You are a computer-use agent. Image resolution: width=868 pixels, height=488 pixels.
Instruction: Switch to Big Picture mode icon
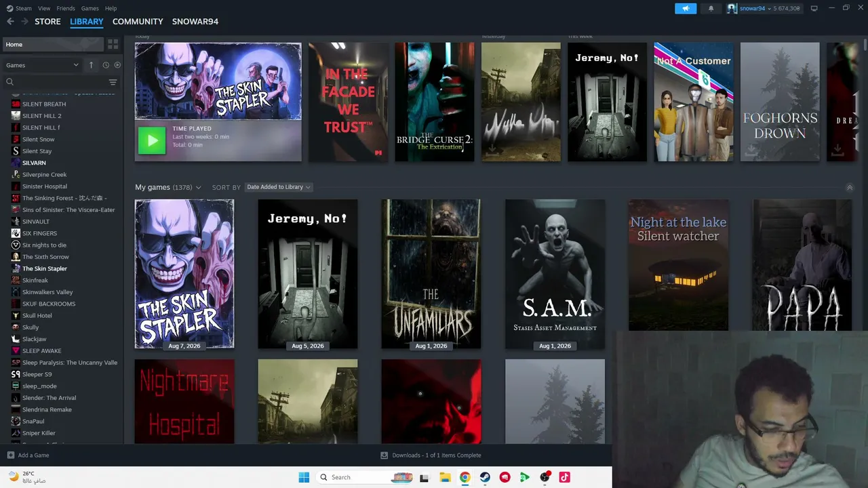pyautogui.click(x=814, y=8)
